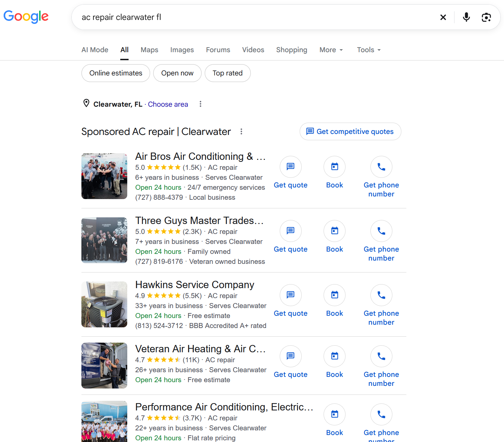Click Three Guys Master Trades group photo thumbnail
This screenshot has height=442, width=504.
click(104, 240)
